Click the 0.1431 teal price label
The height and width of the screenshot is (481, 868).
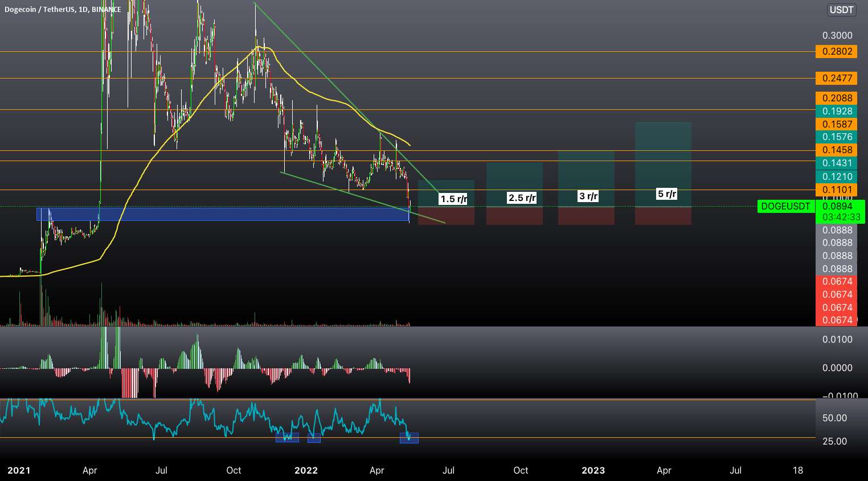(836, 163)
